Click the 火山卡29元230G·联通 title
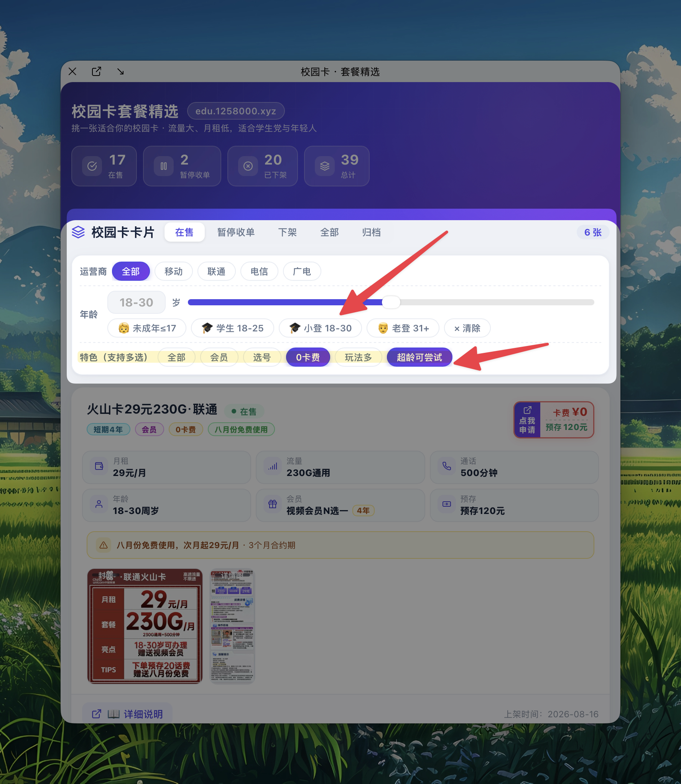Screen dimensions: 681x784 click(152, 409)
